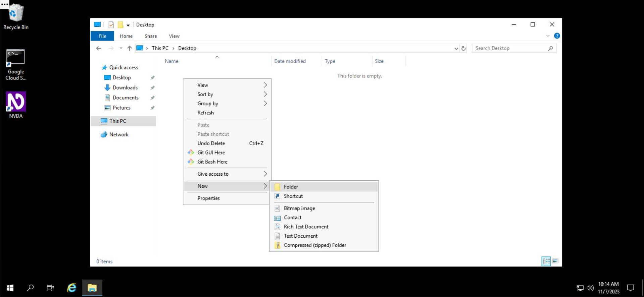644x297 pixels.
Task: Refresh the address bar location
Action: coord(463,48)
